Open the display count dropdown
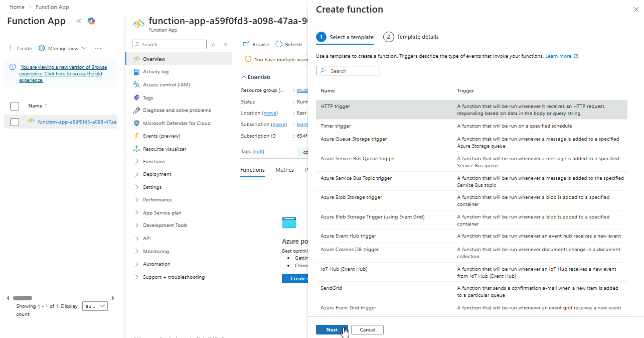 [95, 306]
